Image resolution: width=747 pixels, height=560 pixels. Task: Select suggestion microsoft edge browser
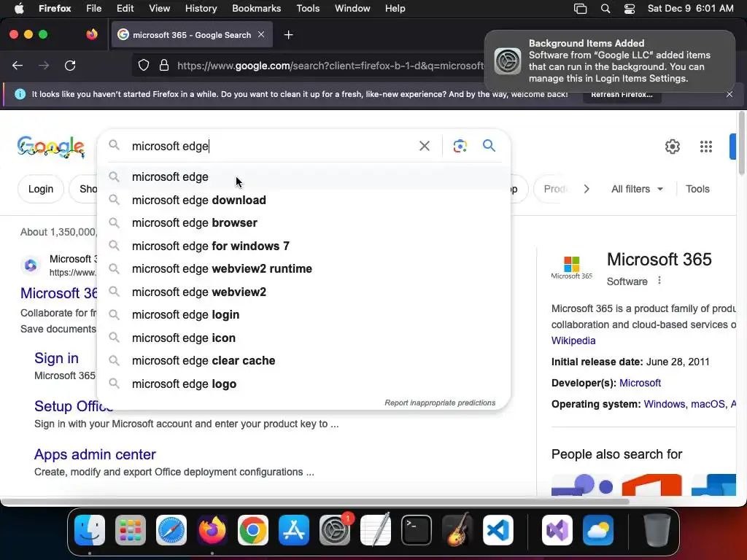pyautogui.click(x=303, y=223)
